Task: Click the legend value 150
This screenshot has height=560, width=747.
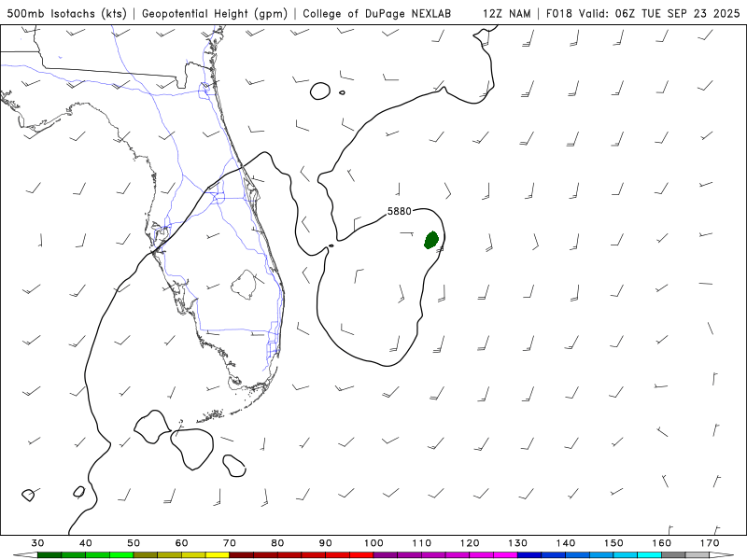Action: click(613, 543)
